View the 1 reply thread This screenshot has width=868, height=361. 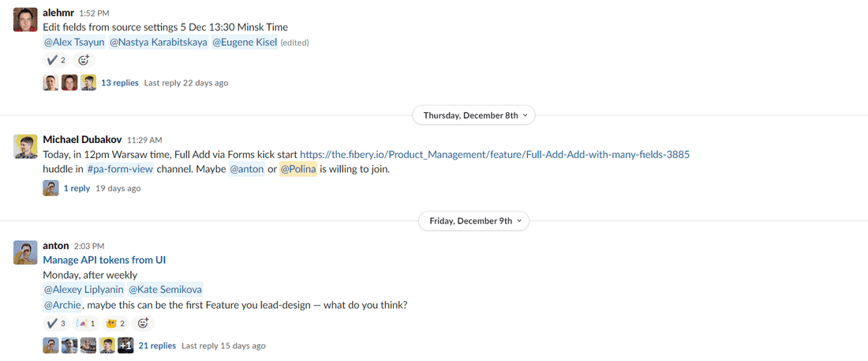pos(77,189)
